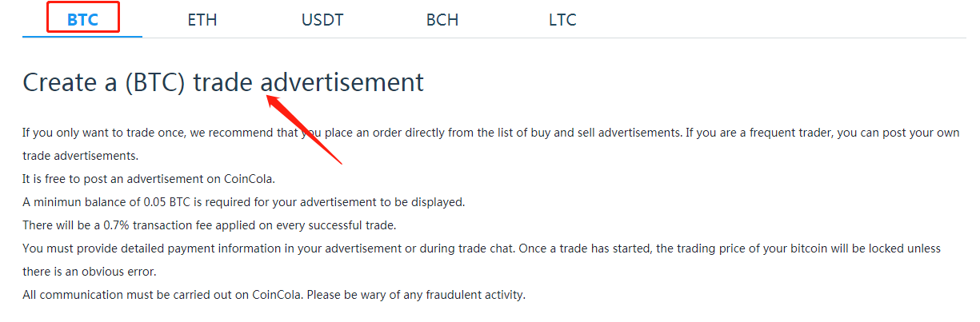Click the 'Create a (BTC) trade advertisement' heading
Image resolution: width=980 pixels, height=322 pixels.
[x=223, y=82]
